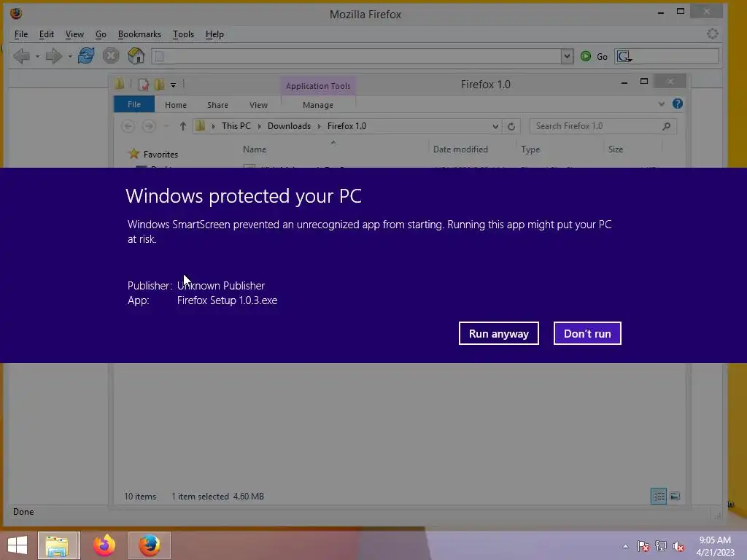Viewport: 747px width, 560px height.
Task: Open File Explorer from taskbar
Action: [x=58, y=545]
